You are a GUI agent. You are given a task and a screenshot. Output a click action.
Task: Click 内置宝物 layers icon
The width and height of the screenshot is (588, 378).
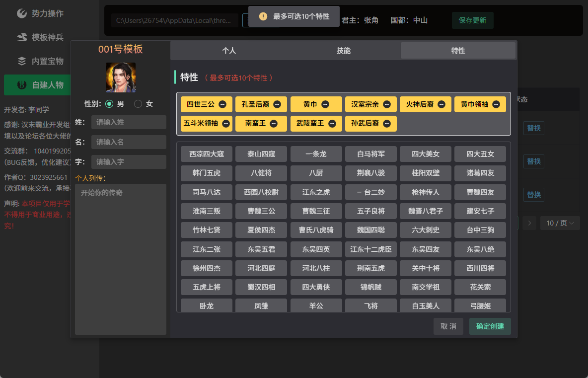point(22,61)
